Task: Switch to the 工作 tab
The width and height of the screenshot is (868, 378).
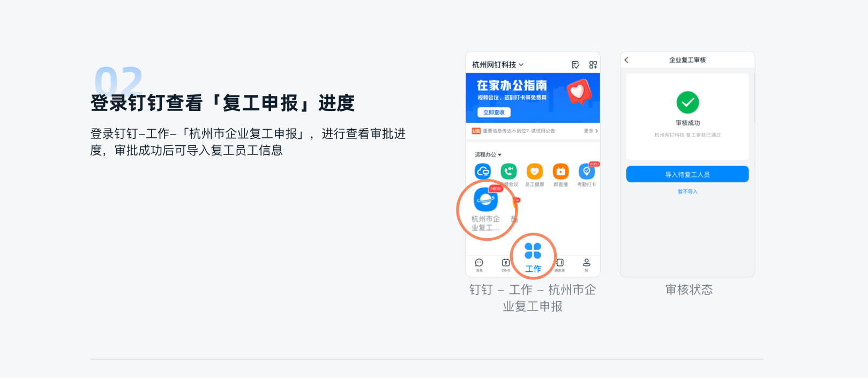Action: [533, 257]
